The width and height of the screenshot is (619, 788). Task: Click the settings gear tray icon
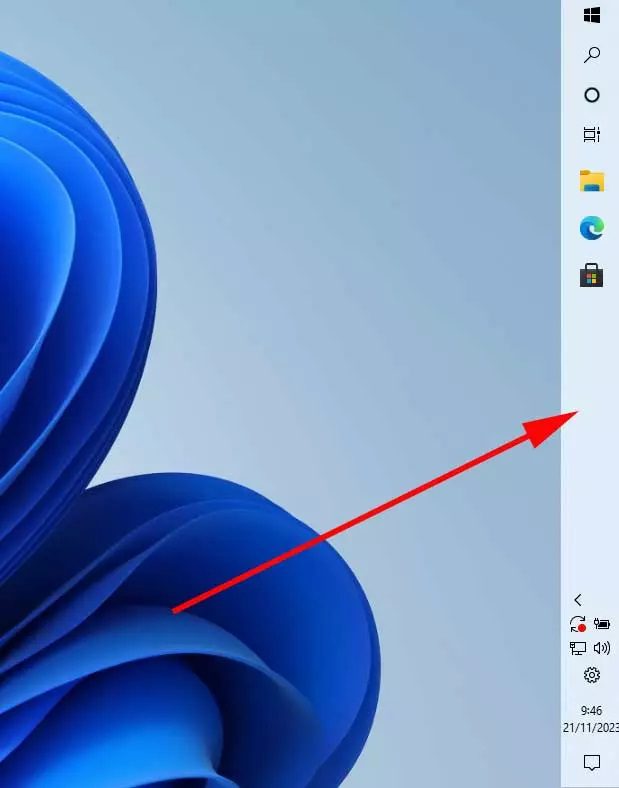click(592, 675)
